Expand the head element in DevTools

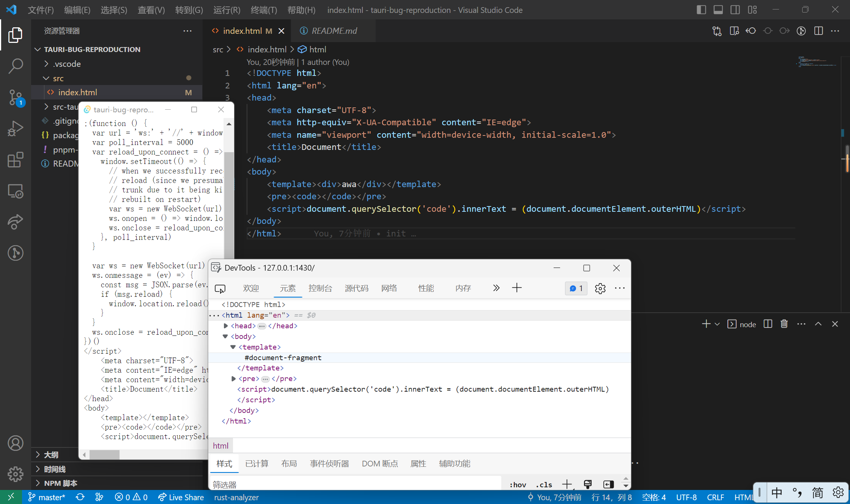(x=226, y=326)
